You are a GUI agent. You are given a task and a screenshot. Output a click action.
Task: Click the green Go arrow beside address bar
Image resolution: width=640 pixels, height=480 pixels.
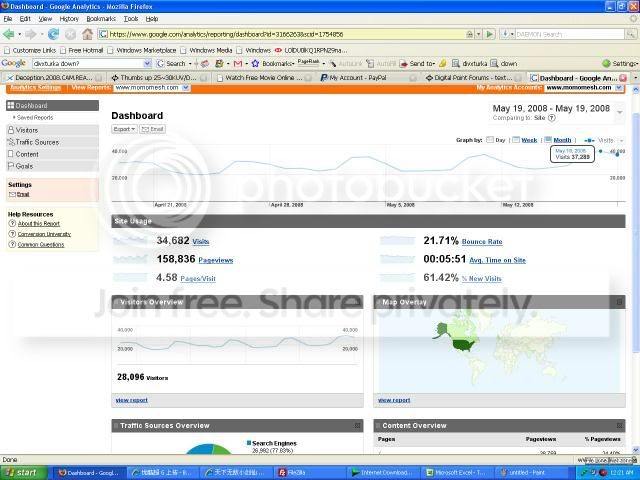pyautogui.click(x=489, y=34)
